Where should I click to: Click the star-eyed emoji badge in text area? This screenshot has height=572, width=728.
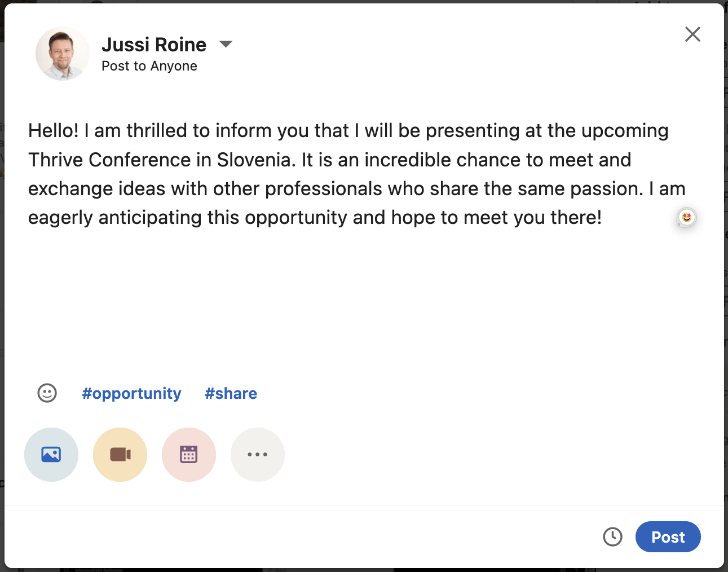pyautogui.click(x=686, y=217)
